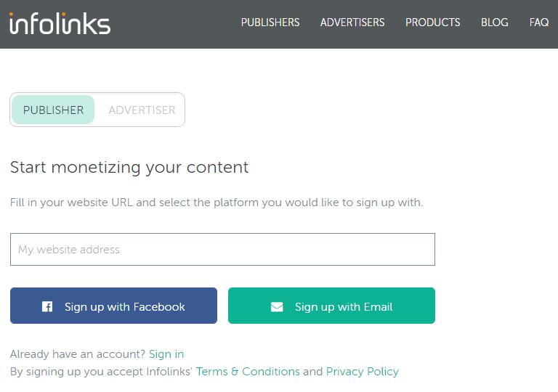Click the Fill in your website URL text
Screen dimensions: 558x392
(217, 203)
